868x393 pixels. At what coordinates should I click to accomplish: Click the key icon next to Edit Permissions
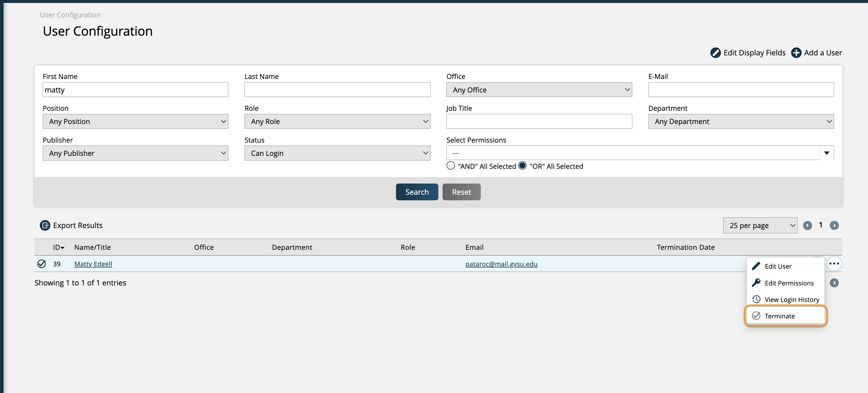[x=756, y=283]
